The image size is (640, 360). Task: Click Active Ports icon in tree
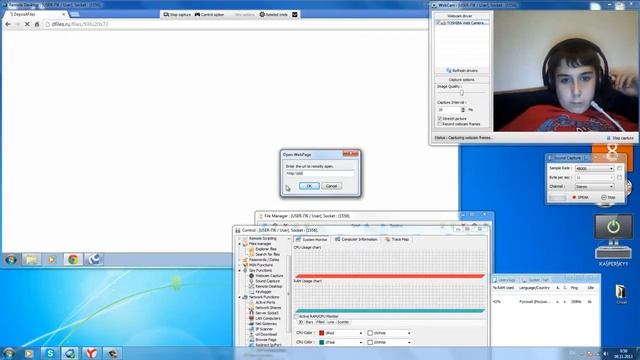pos(251,302)
